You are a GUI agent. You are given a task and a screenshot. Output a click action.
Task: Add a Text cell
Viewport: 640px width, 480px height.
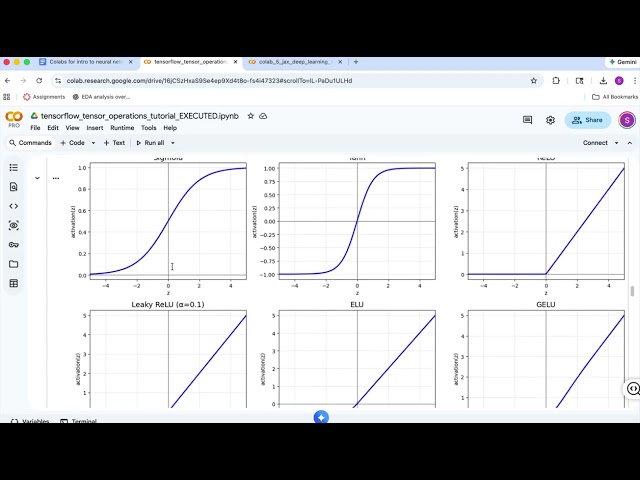point(114,143)
